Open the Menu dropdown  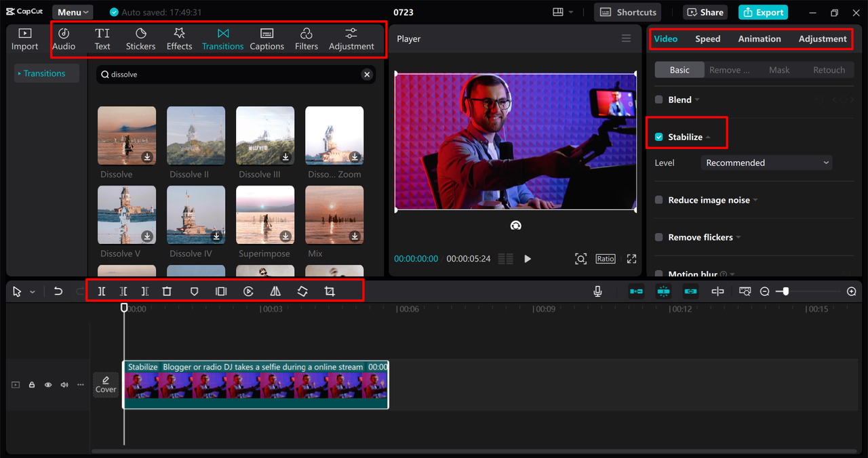73,12
